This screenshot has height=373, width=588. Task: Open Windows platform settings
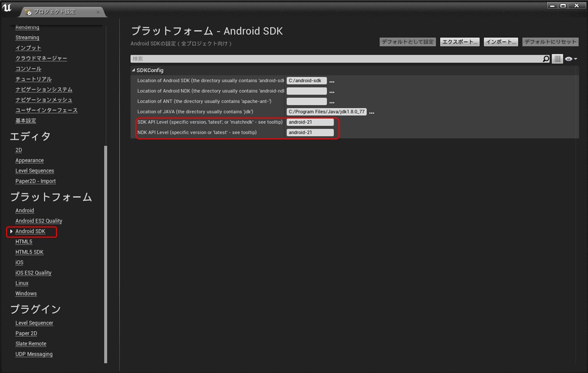[x=26, y=294]
